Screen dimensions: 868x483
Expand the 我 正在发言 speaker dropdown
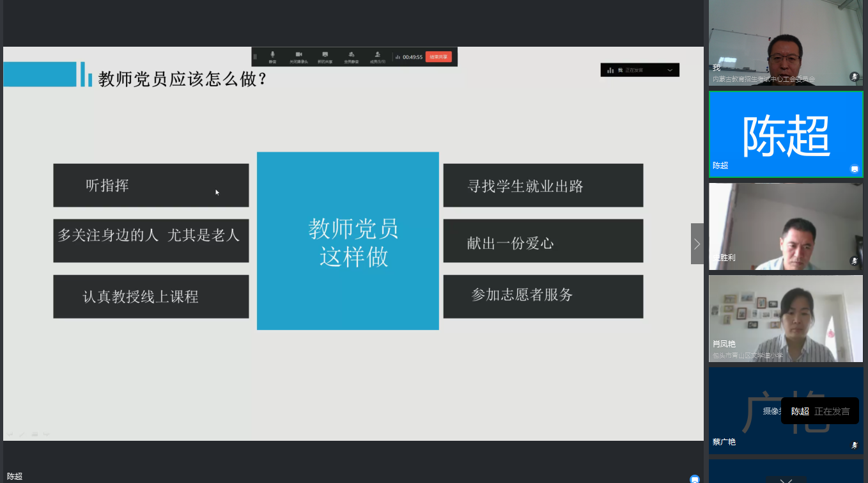670,70
